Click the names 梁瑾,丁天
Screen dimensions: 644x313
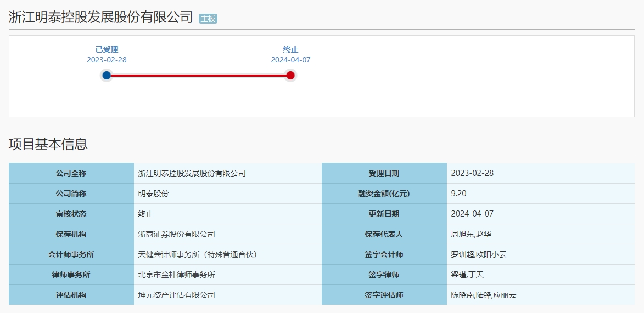(x=467, y=275)
